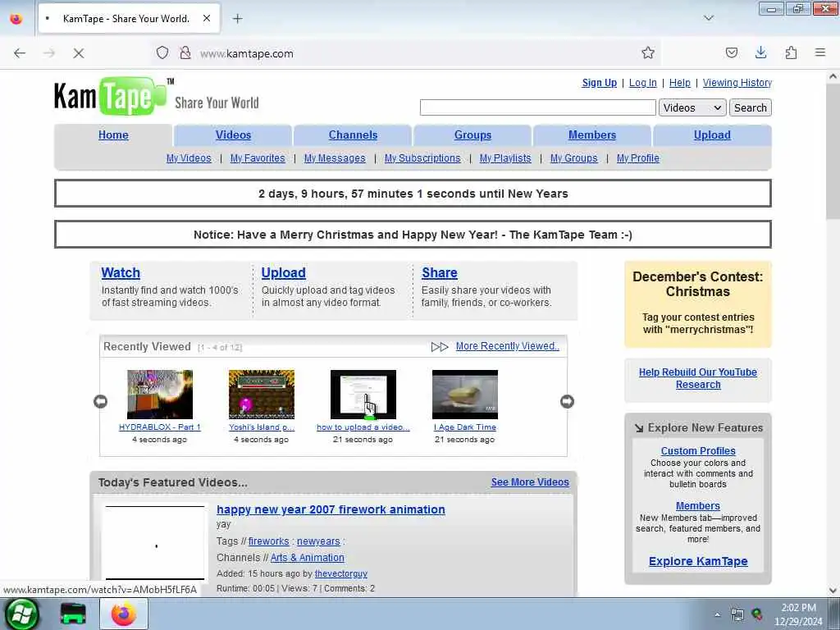Bookmark this page with the star
The height and width of the screenshot is (630, 840).
click(x=648, y=52)
